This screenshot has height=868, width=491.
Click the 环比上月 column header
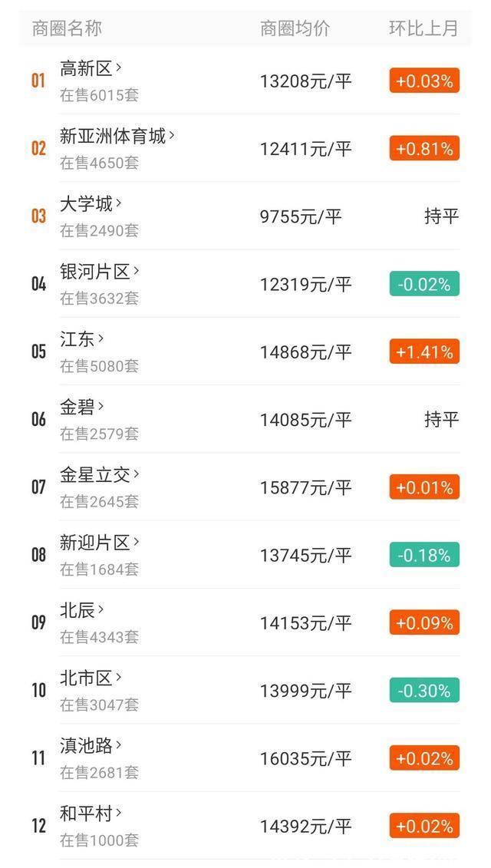tap(418, 28)
